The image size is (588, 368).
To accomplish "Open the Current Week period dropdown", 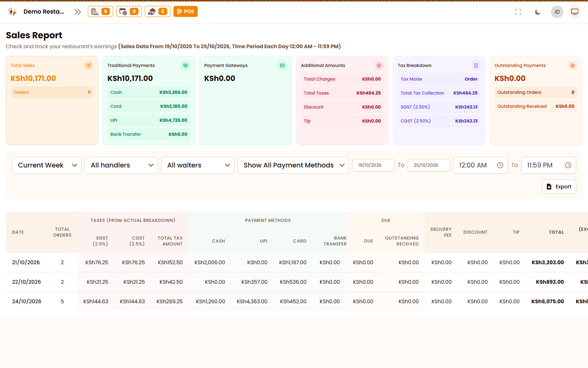I will pyautogui.click(x=47, y=165).
